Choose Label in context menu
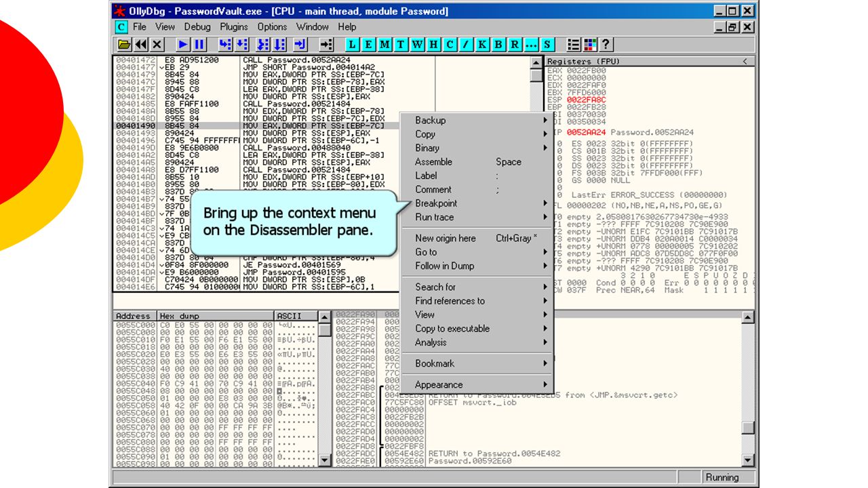Screen dimensions: 868x488 [x=477, y=176]
